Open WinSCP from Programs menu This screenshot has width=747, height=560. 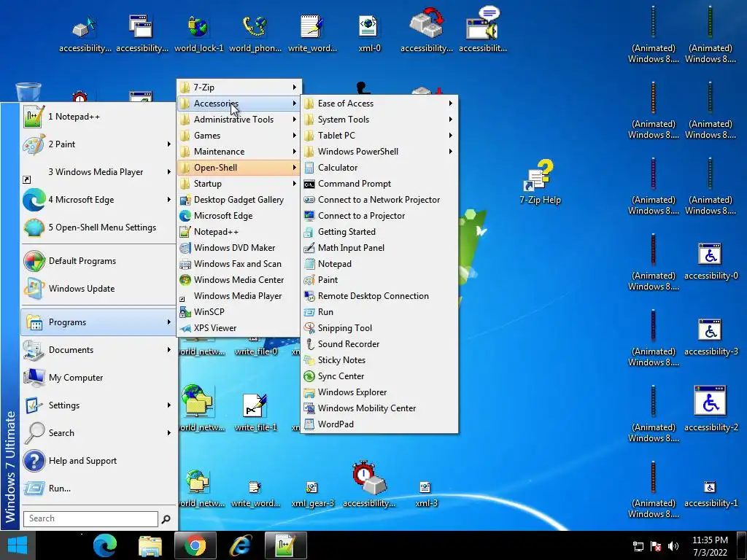pyautogui.click(x=239, y=312)
